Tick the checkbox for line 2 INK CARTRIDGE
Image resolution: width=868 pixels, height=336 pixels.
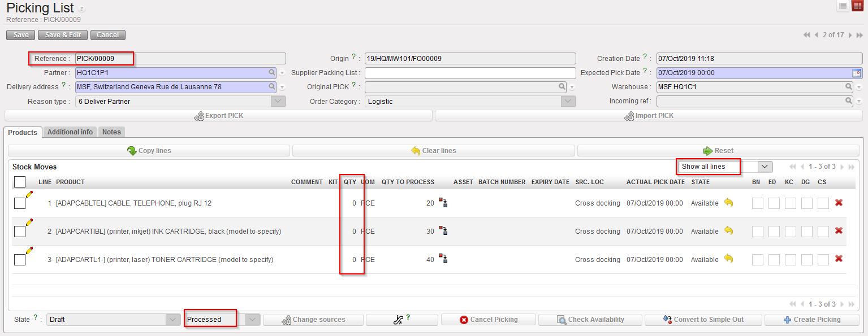click(20, 232)
